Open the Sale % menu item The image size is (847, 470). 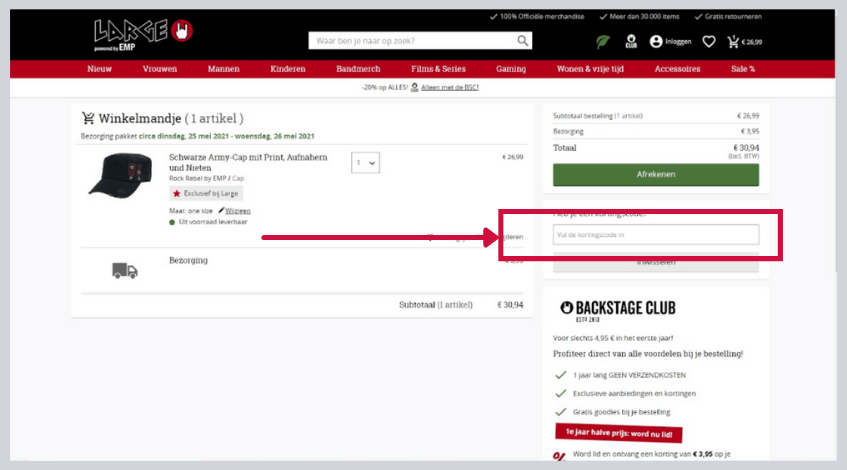(742, 69)
